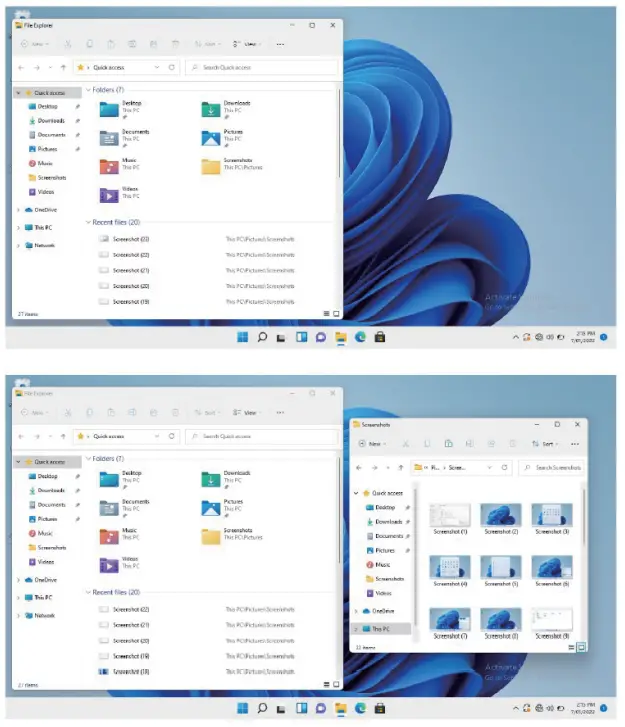The width and height of the screenshot is (625, 727).
Task: Open View dropdown in the upper File Explorer toolbar
Action: (x=247, y=44)
